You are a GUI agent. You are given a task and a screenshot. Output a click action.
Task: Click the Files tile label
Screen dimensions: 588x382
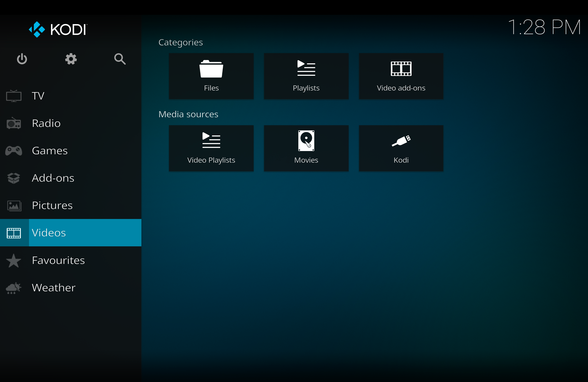pos(211,88)
